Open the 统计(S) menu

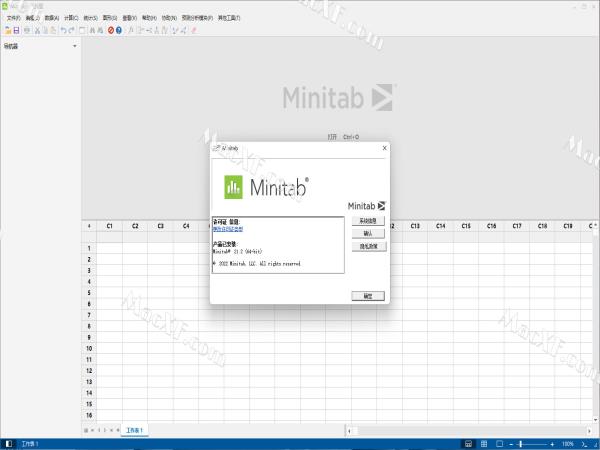click(x=91, y=18)
